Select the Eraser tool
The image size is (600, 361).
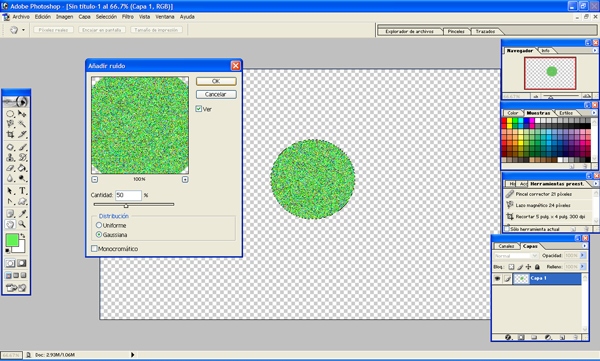(10, 168)
